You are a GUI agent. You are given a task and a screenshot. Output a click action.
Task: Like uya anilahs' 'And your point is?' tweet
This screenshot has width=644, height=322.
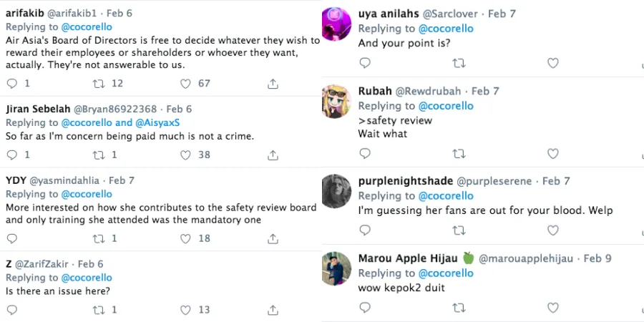552,63
